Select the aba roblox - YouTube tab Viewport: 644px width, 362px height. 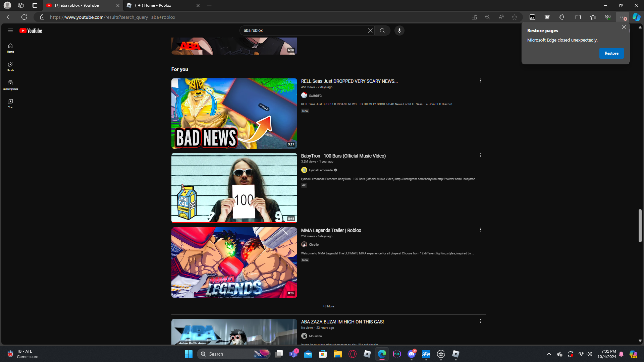(83, 5)
